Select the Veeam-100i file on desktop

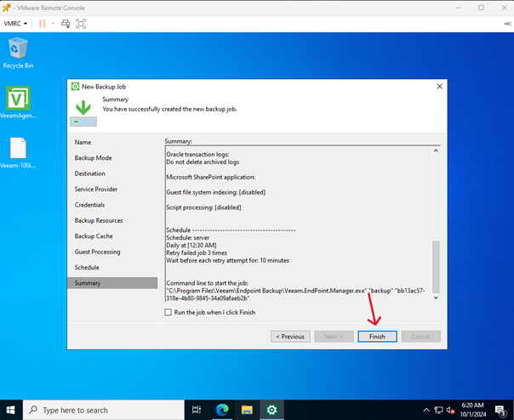pos(18,153)
